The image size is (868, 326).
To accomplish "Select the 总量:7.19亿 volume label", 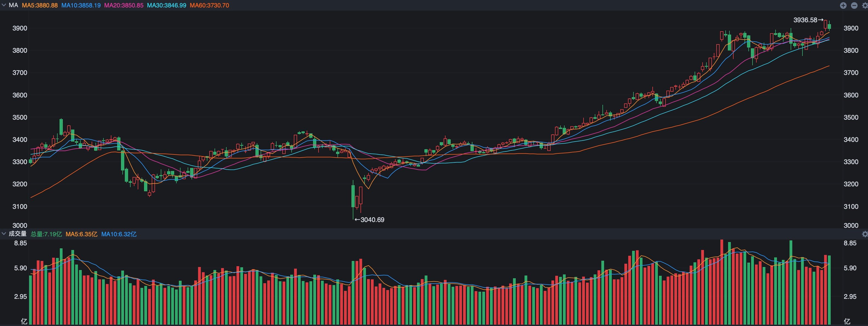I will [46, 234].
